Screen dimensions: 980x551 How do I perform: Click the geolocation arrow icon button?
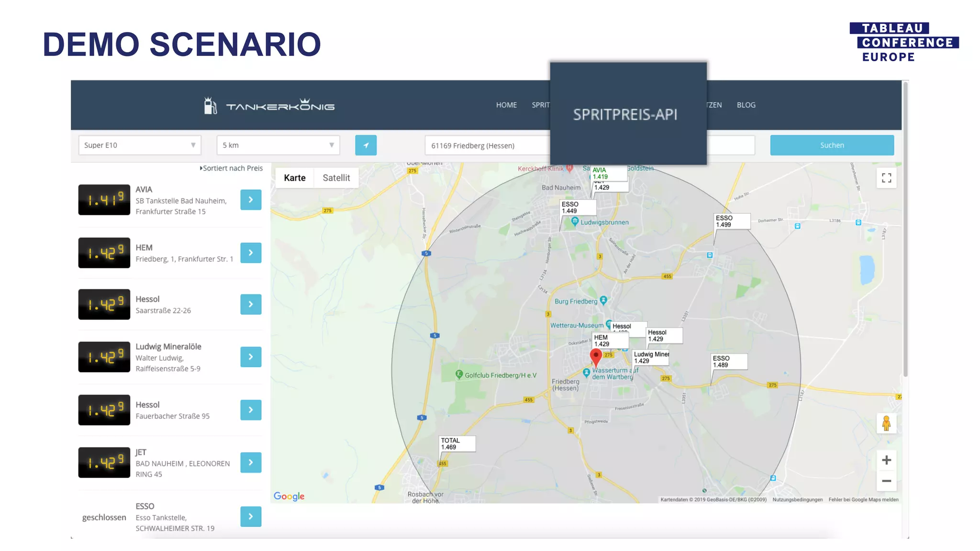point(366,145)
